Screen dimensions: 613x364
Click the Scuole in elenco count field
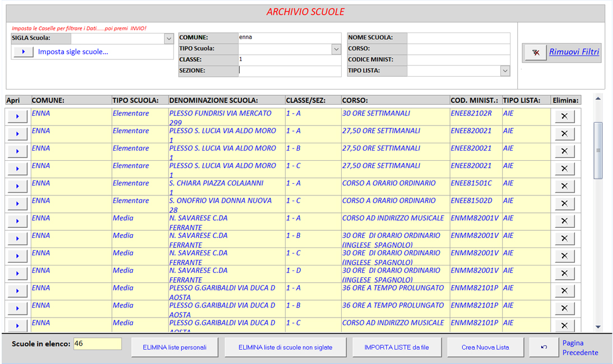click(97, 344)
